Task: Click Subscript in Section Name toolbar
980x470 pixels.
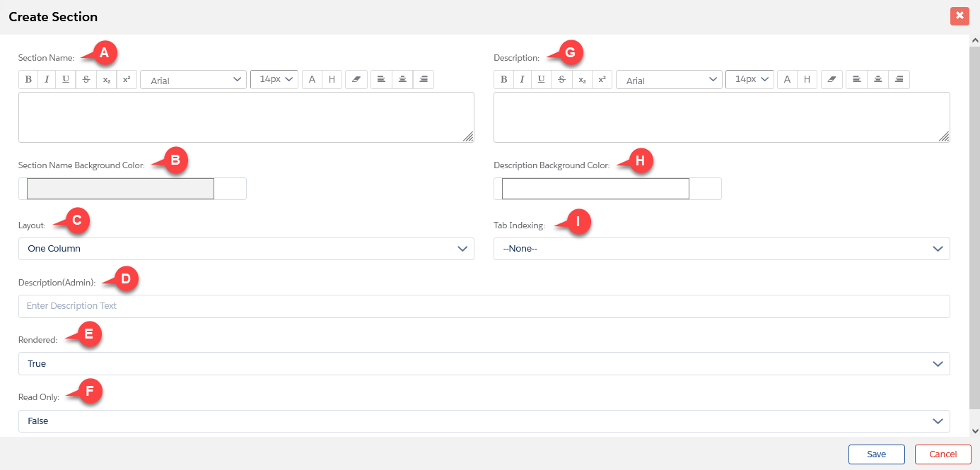Action: click(x=106, y=80)
